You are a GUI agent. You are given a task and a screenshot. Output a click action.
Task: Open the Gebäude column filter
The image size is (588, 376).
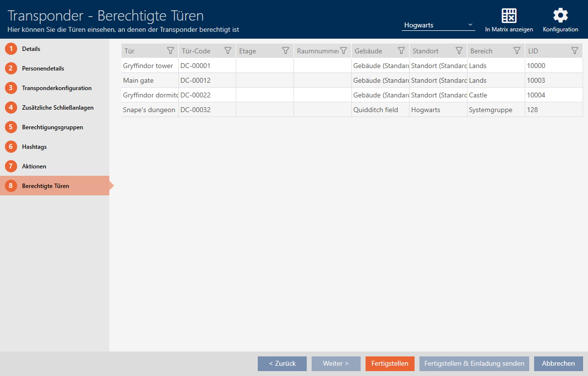(x=401, y=51)
